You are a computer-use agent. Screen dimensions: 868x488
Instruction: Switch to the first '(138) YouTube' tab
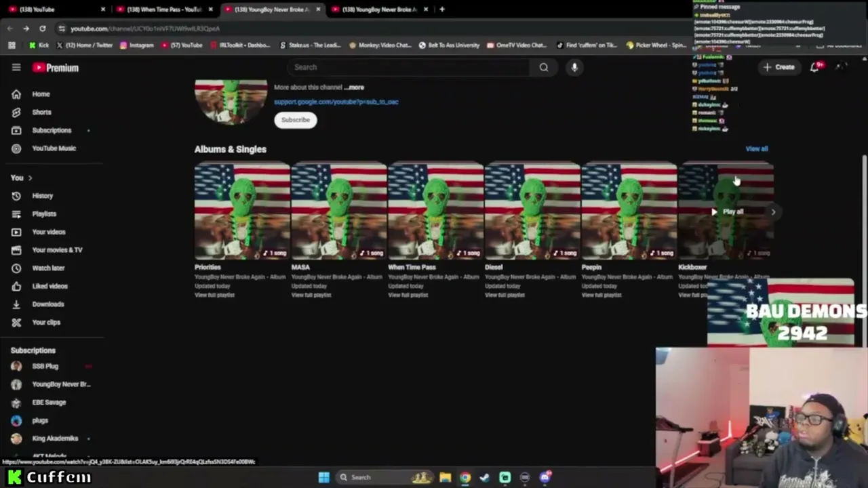(x=56, y=9)
